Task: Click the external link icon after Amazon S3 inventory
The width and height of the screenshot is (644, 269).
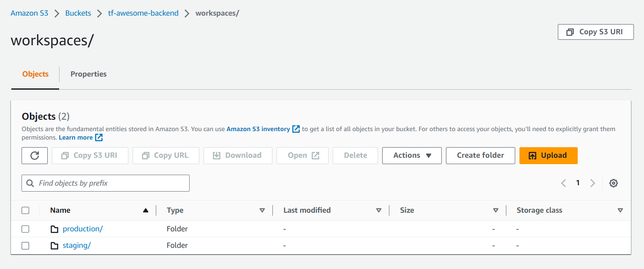Action: [296, 129]
